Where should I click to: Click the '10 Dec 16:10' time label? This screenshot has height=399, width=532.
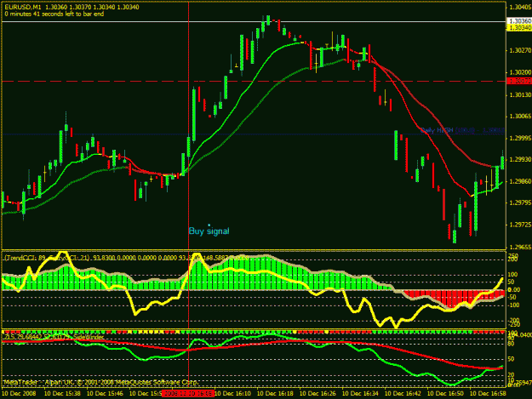pyautogui.click(x=232, y=394)
